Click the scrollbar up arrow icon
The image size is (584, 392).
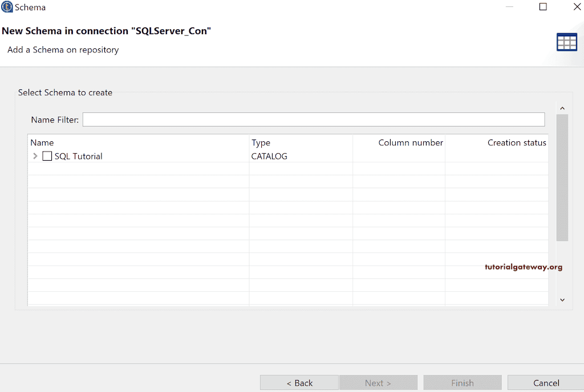coord(562,108)
